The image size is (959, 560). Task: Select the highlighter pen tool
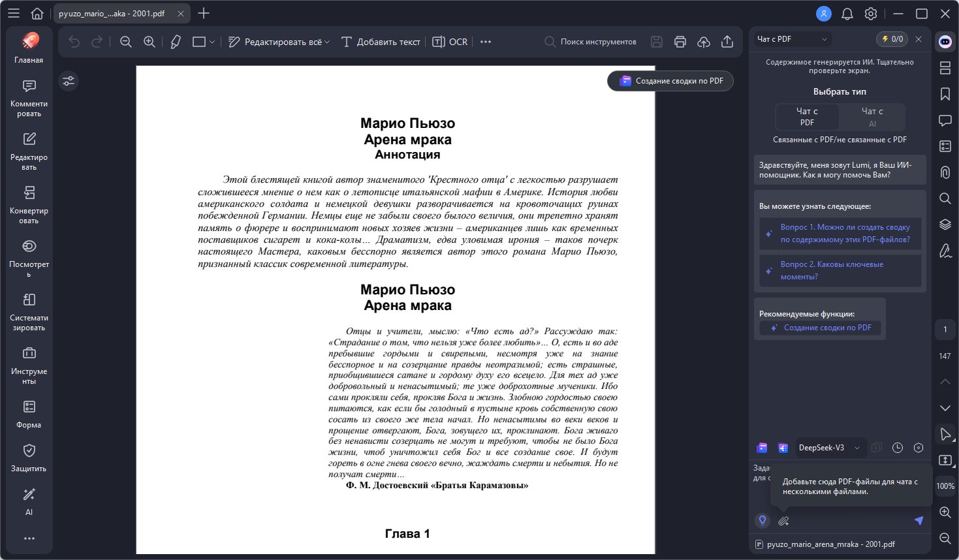coord(176,42)
